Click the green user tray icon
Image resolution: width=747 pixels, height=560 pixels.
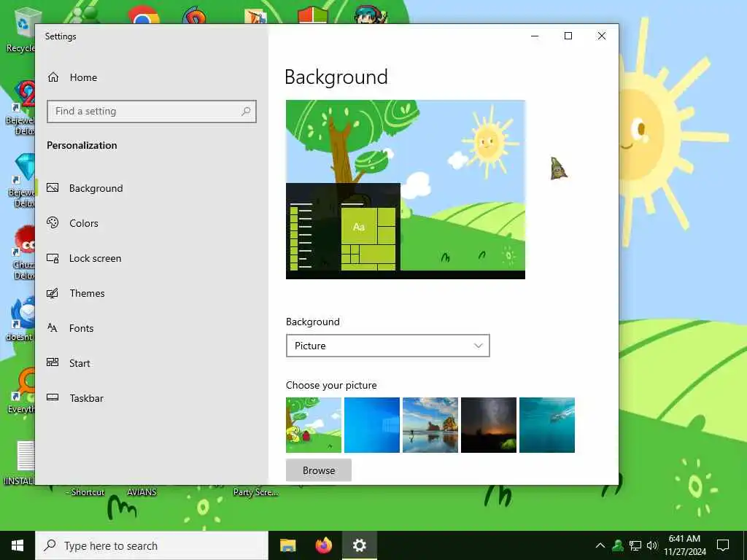(618, 545)
